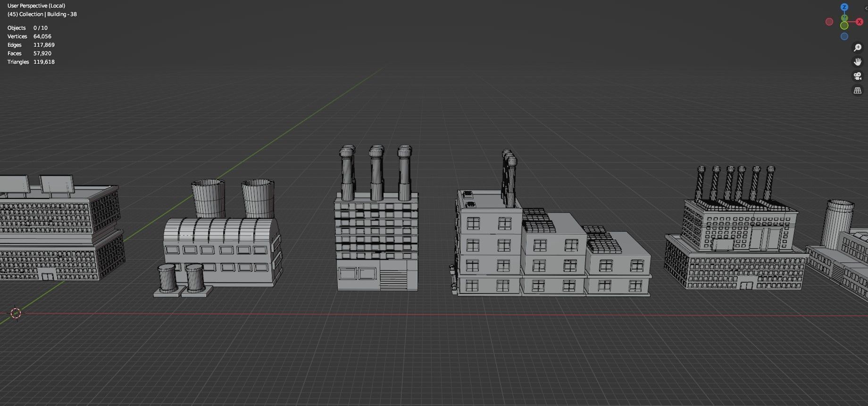Screen dimensions: 868x406
Task: Click the dim blue negative Z gizmo handle
Action: pyautogui.click(x=844, y=36)
